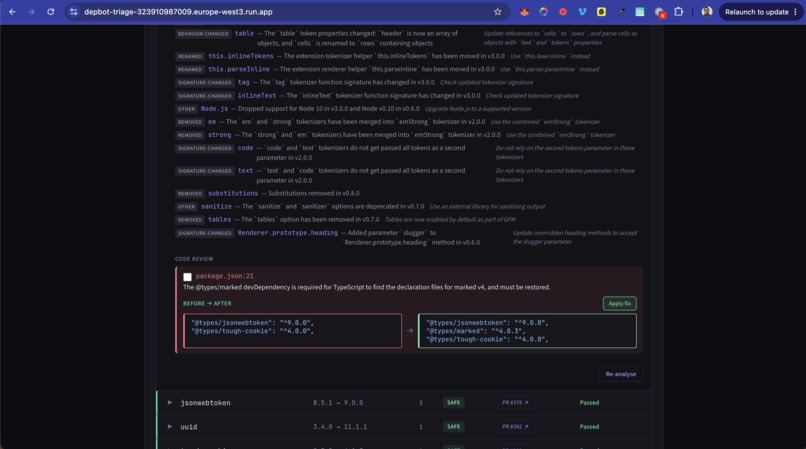The height and width of the screenshot is (449, 806).
Task: Open the Chrome profile avatar
Action: point(707,12)
